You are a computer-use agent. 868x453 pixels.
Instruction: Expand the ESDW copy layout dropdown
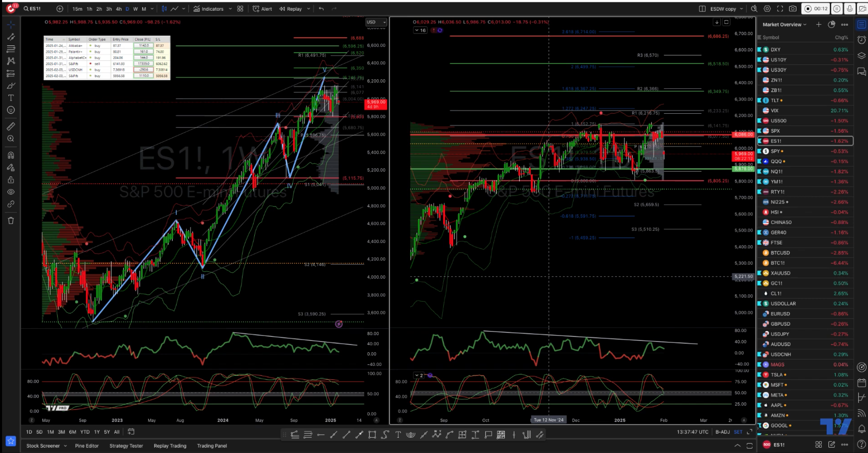741,9
